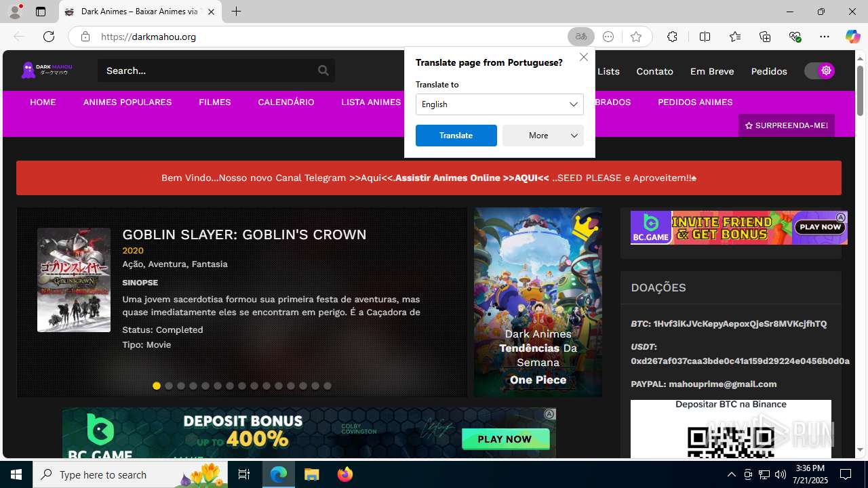This screenshot has width=868, height=488.
Task: Open the Translate to English dropdown
Action: (x=500, y=104)
